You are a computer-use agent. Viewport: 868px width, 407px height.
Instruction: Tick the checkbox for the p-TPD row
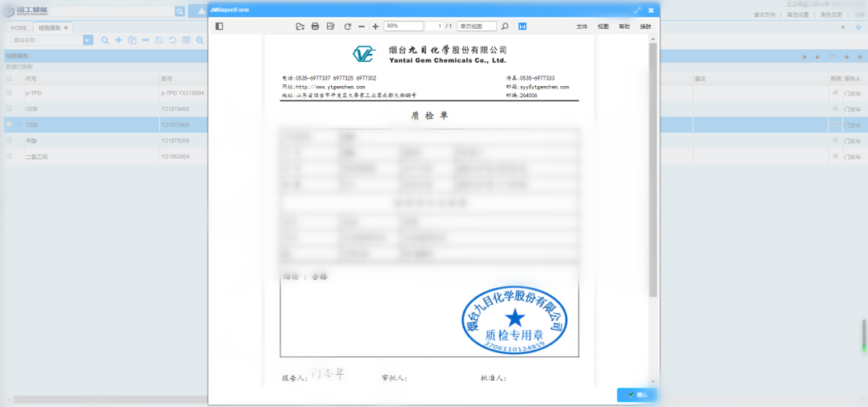pos(10,93)
